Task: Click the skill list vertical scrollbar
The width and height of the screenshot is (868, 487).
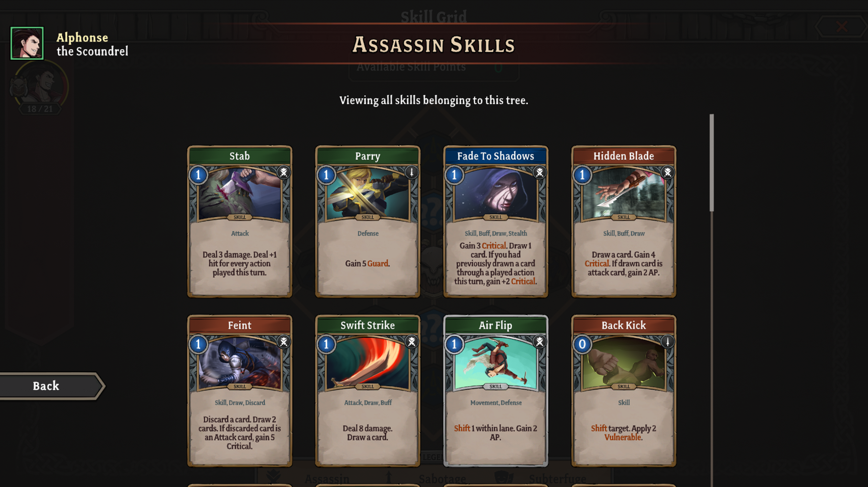Action: [x=712, y=163]
